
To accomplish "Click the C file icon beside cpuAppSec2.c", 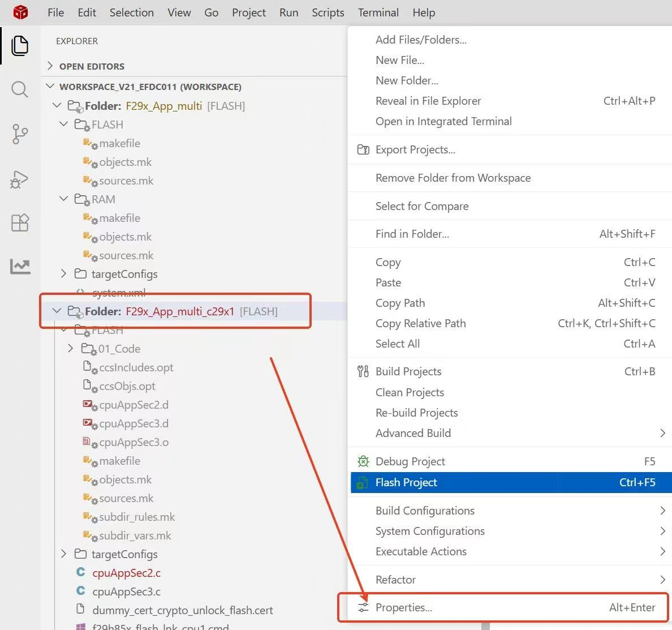I will pos(80,572).
